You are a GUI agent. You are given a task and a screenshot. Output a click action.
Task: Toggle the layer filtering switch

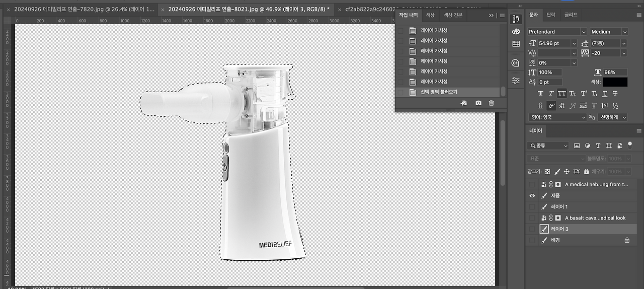[x=629, y=144]
